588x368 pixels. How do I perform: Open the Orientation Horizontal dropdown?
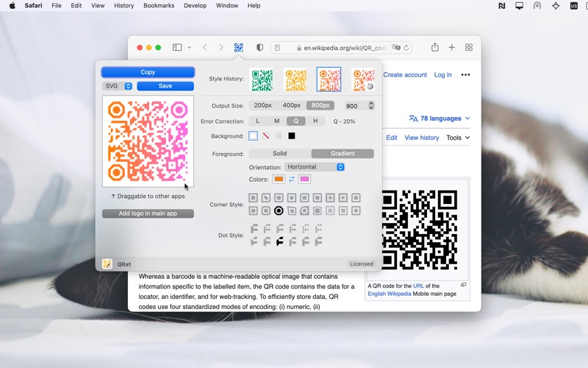pyautogui.click(x=315, y=167)
